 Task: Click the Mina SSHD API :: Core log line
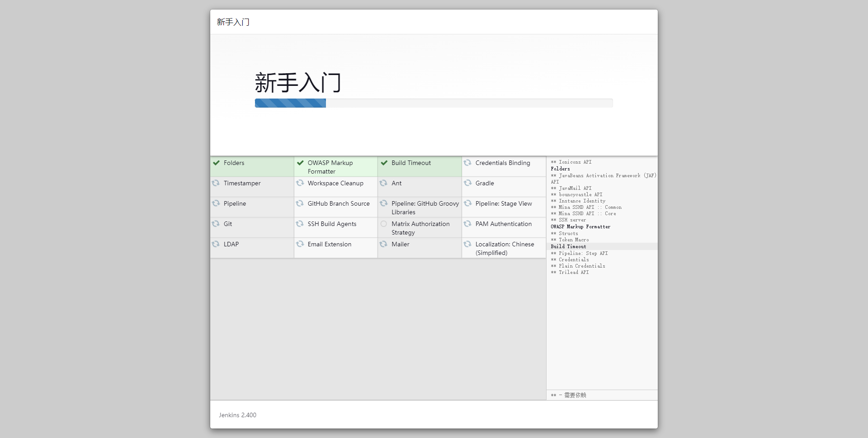pyautogui.click(x=584, y=213)
